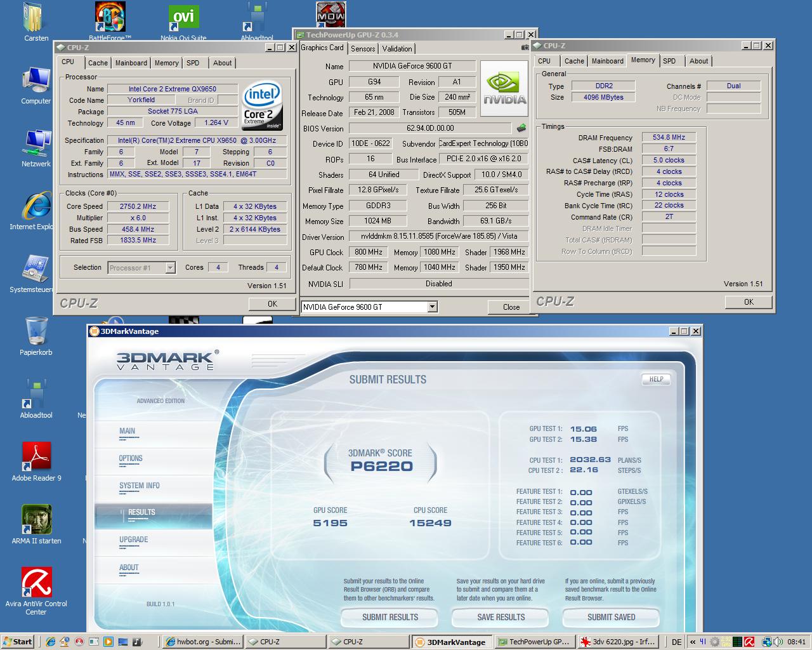Click the network tray icon
The image size is (812, 650).
[767, 642]
